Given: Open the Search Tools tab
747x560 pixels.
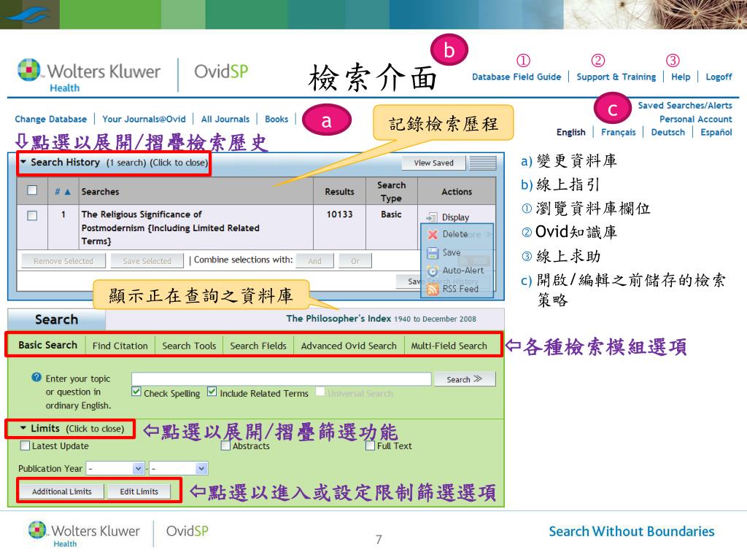Looking at the screenshot, I should pos(189,346).
